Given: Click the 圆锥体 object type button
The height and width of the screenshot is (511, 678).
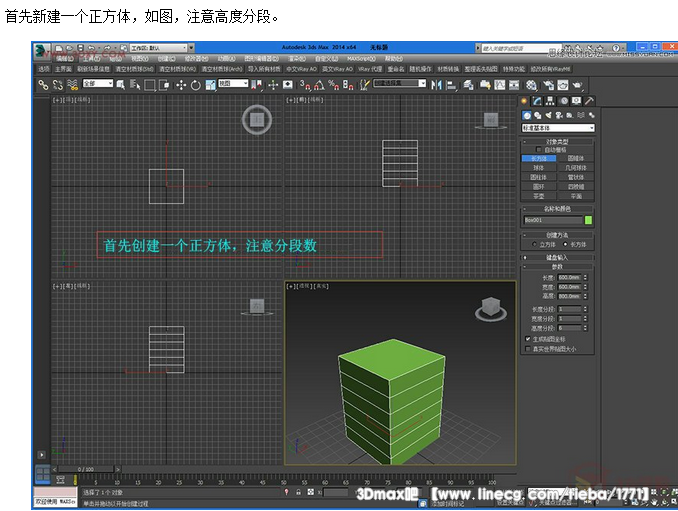Looking at the screenshot, I should [576, 158].
